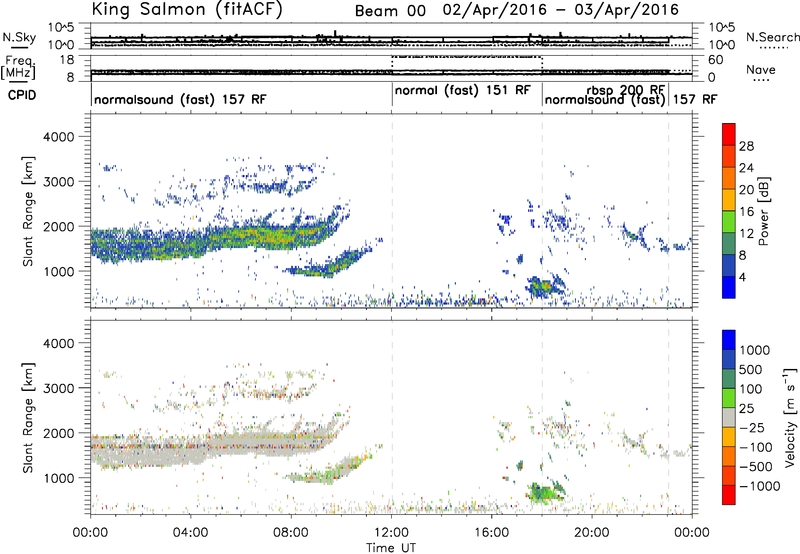This screenshot has height=554, width=800.
Task: Click the 18:00 echo patch in the velocity panel
Action: (545, 493)
